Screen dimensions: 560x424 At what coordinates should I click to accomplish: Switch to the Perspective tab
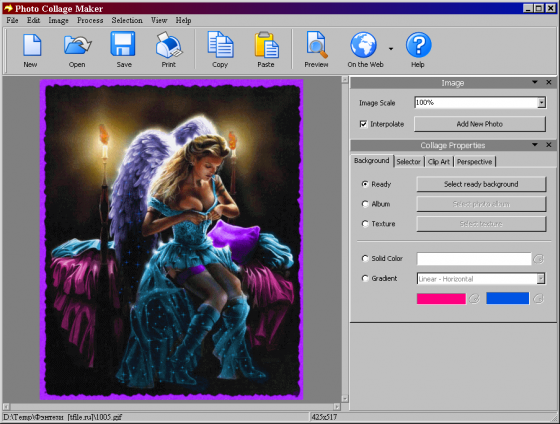click(474, 162)
